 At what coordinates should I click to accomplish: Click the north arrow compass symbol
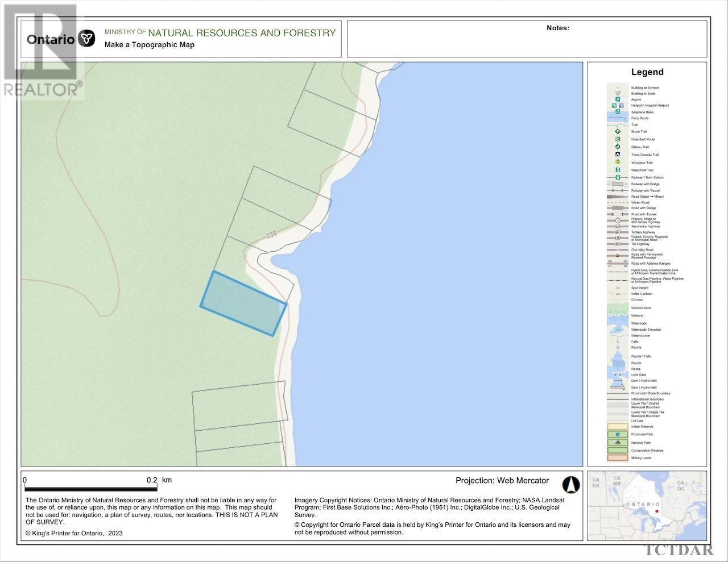[570, 484]
